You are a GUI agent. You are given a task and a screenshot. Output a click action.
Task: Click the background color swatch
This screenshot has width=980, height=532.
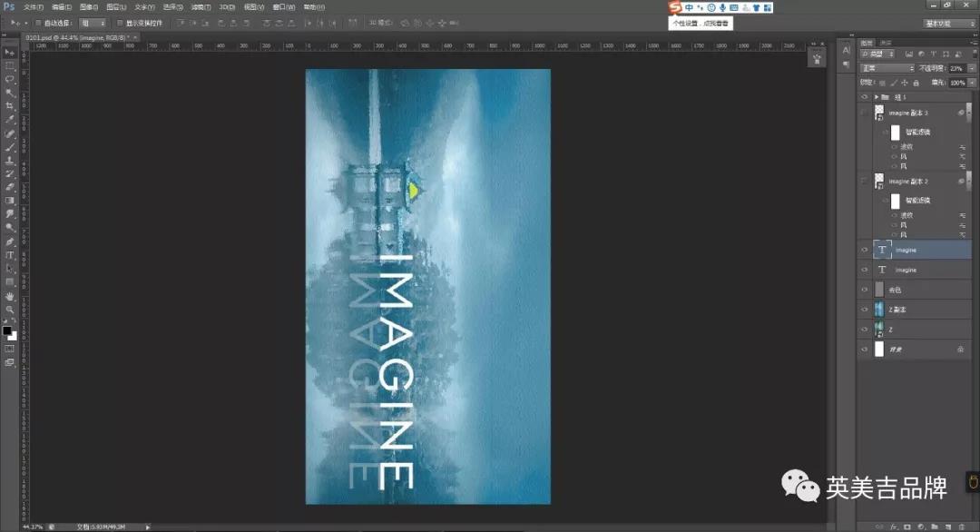click(14, 337)
